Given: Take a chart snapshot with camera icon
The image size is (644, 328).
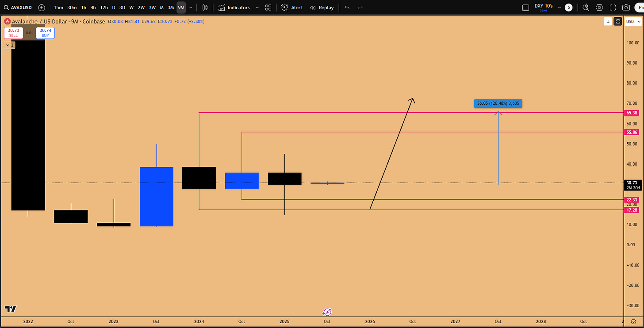Looking at the screenshot, I should click(x=626, y=8).
